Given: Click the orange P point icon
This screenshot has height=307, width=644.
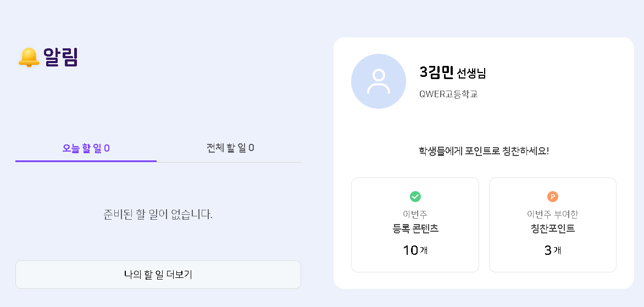Looking at the screenshot, I should [552, 197].
